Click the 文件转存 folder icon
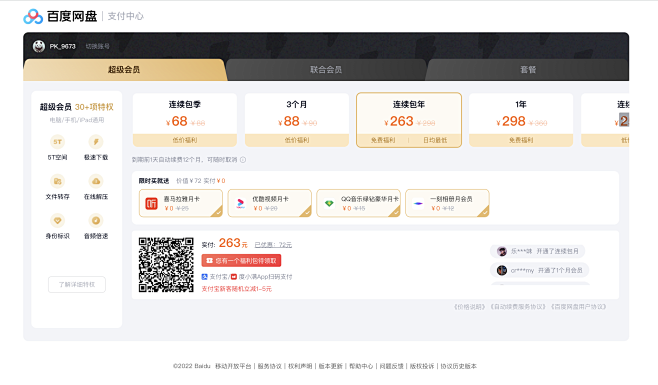 click(x=57, y=181)
